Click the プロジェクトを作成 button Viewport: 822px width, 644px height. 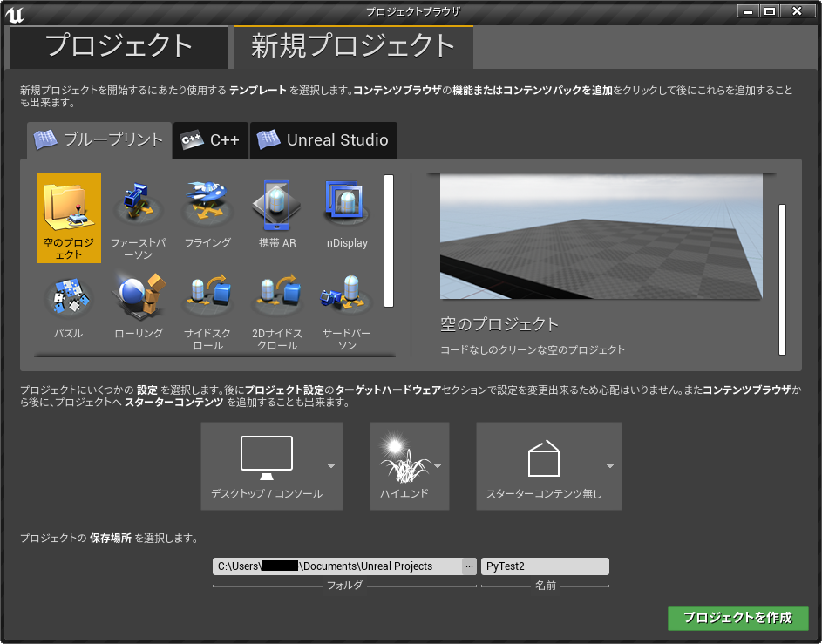[x=737, y=618]
